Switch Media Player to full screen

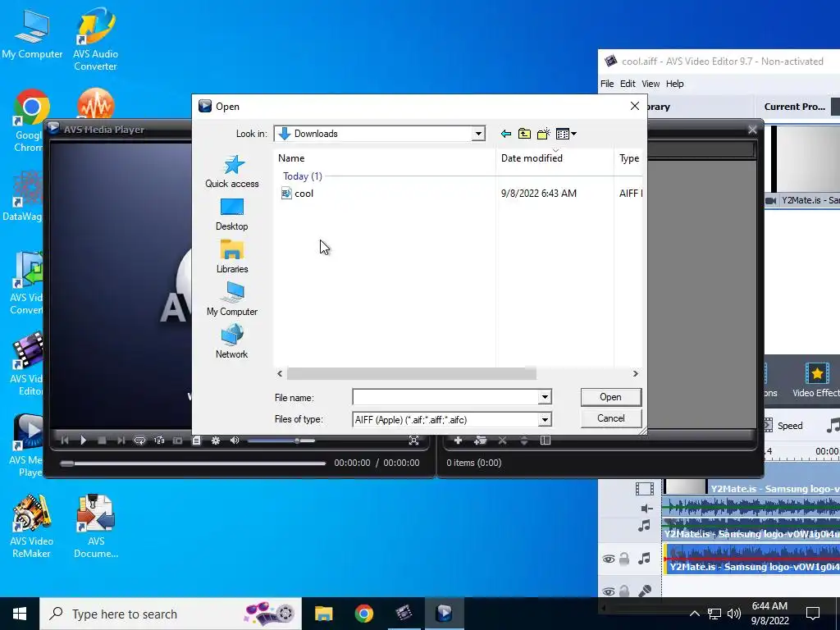coord(413,441)
